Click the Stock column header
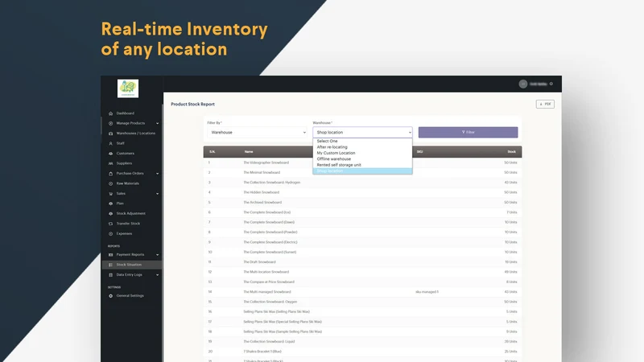Image resolution: width=644 pixels, height=362 pixels. pos(511,152)
